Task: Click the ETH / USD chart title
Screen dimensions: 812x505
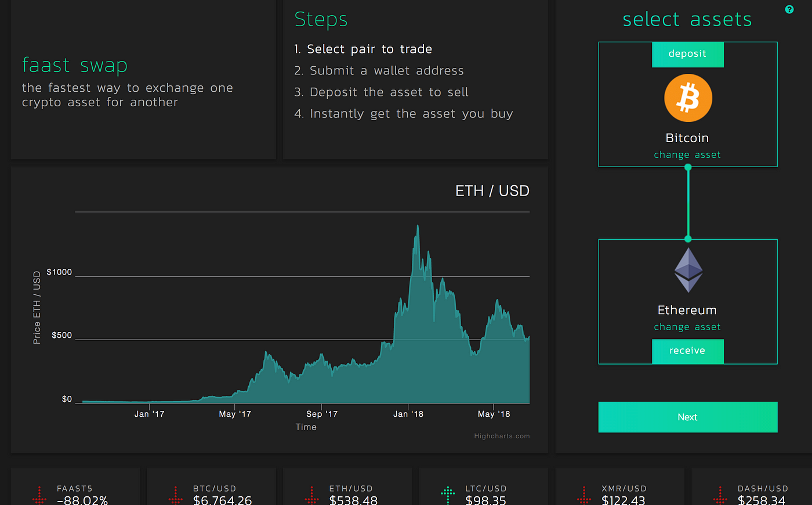Action: tap(492, 191)
